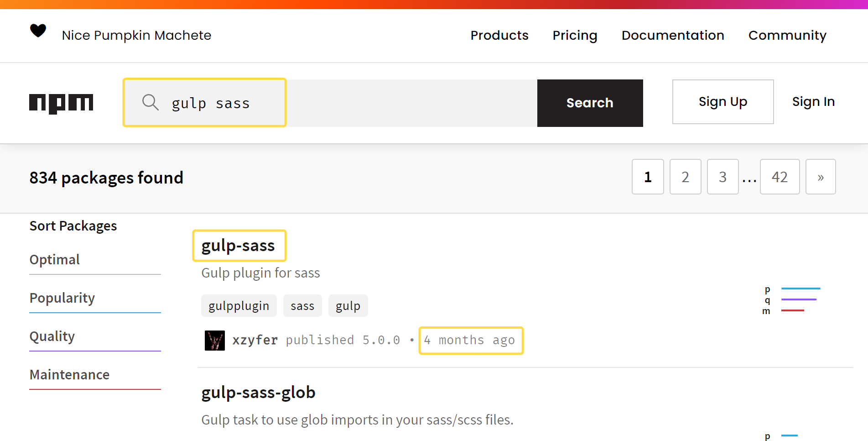Open the Community menu item

click(x=787, y=36)
